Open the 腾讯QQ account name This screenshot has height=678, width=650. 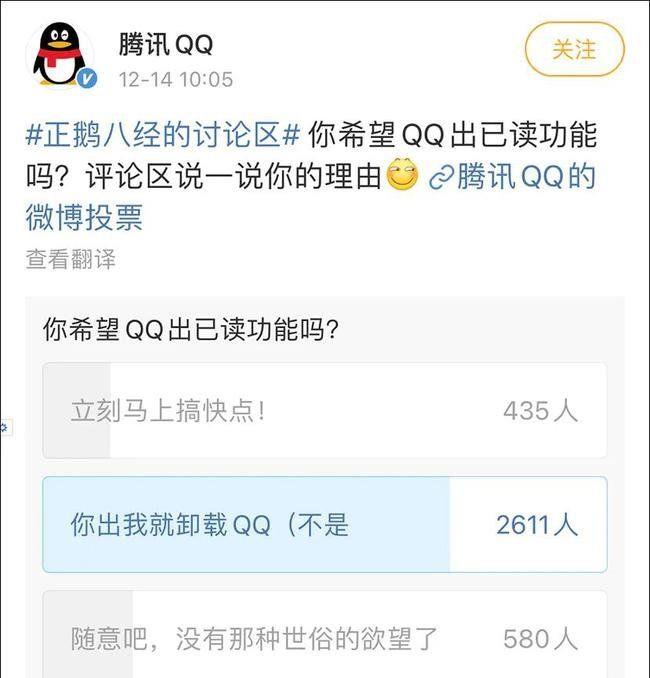click(166, 44)
